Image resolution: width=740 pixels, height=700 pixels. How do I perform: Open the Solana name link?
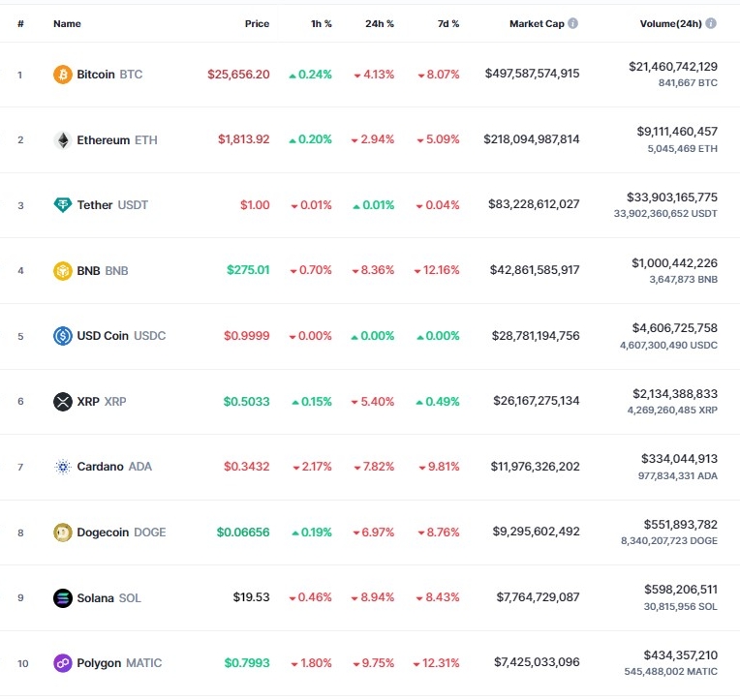point(95,597)
